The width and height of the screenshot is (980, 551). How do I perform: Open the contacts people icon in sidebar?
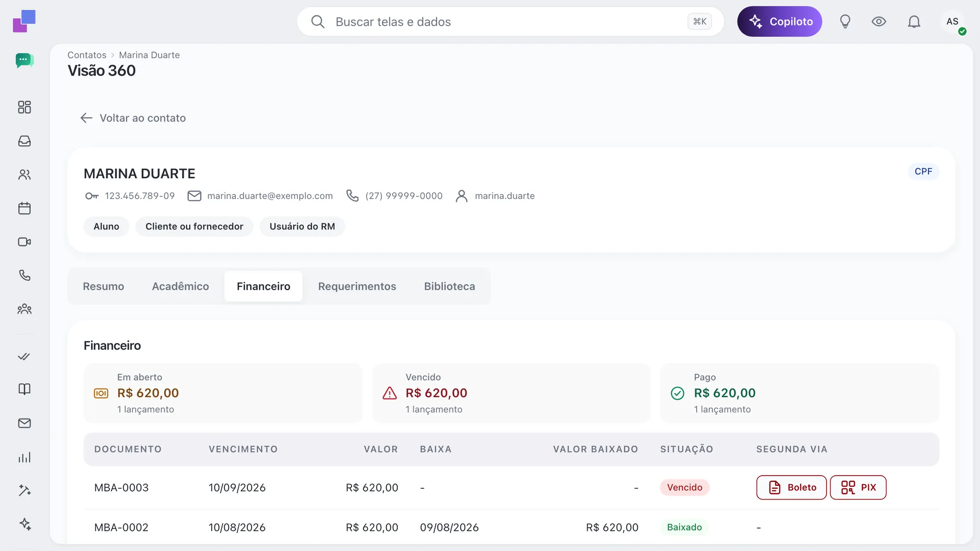point(24,175)
